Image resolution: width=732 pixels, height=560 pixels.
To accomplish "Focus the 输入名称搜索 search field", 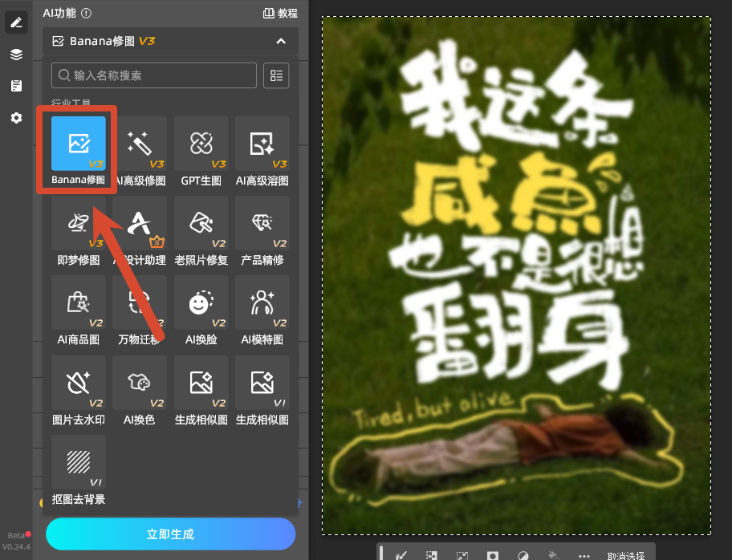I will 154,75.
